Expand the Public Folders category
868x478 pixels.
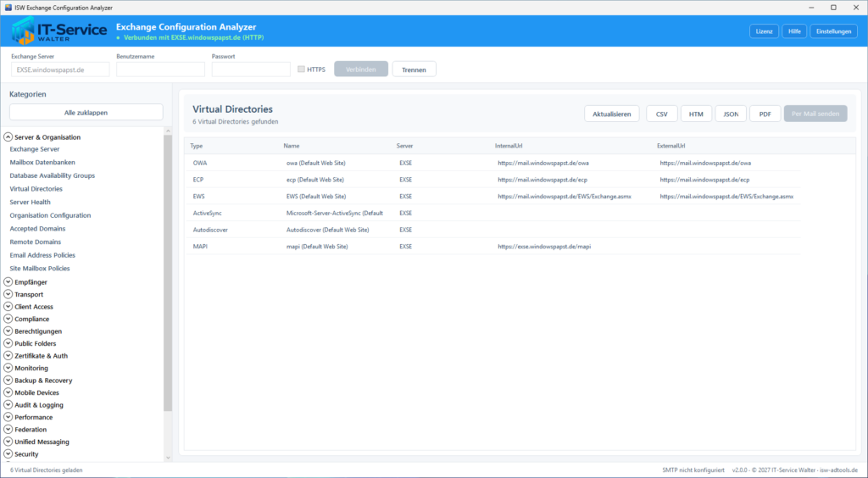tap(8, 343)
